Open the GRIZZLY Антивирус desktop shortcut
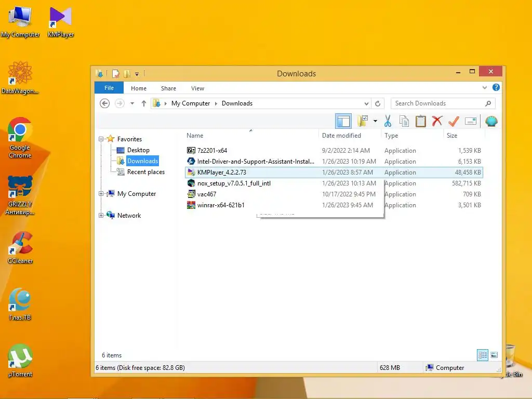The width and height of the screenshot is (532, 399). 20,195
